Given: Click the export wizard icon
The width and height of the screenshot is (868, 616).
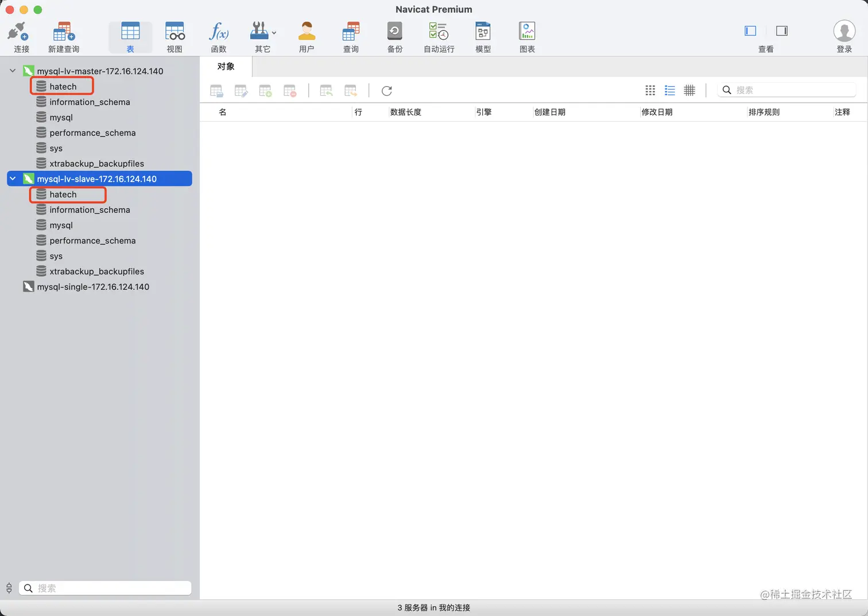Looking at the screenshot, I should pyautogui.click(x=351, y=91).
